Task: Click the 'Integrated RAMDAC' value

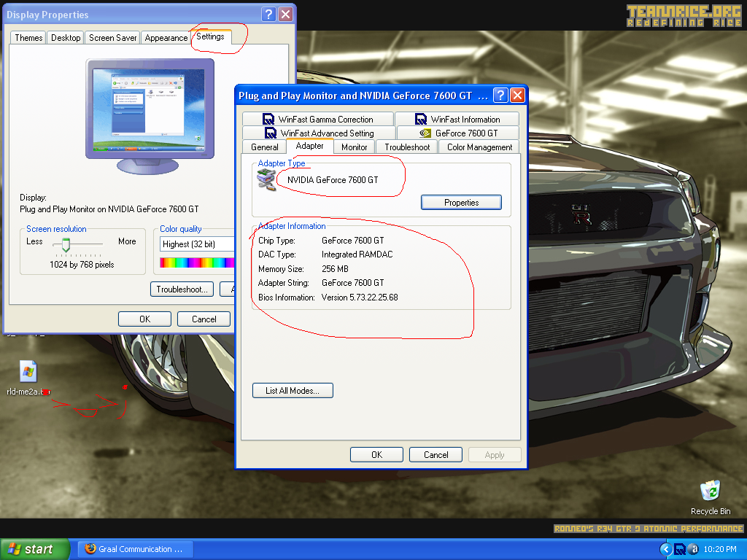Action: 357,254
